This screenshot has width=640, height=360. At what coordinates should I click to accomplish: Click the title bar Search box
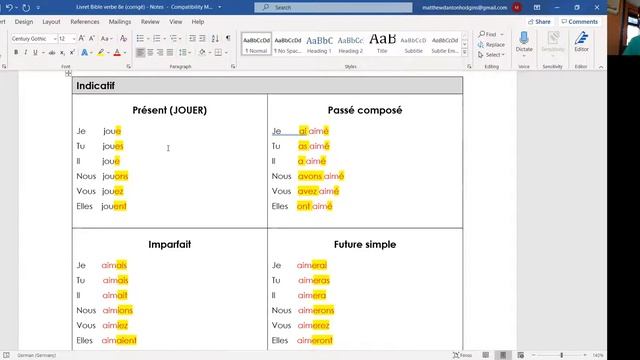tap(333, 7)
